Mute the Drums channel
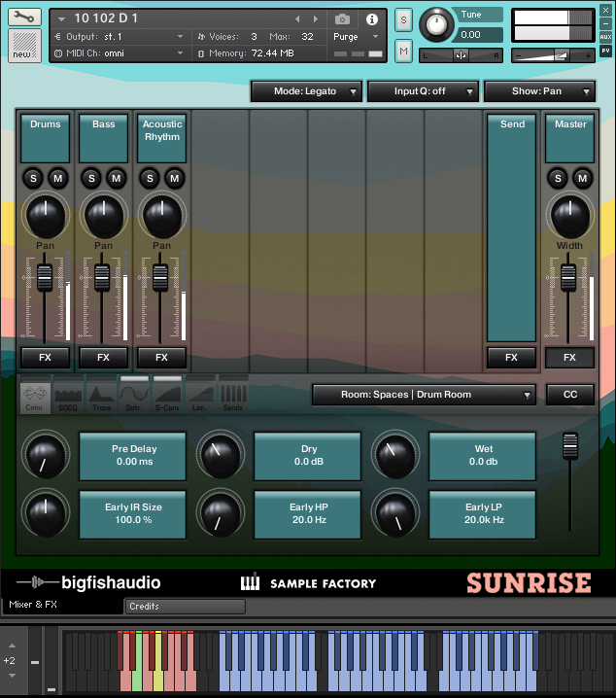The width and height of the screenshot is (616, 698). (x=58, y=179)
